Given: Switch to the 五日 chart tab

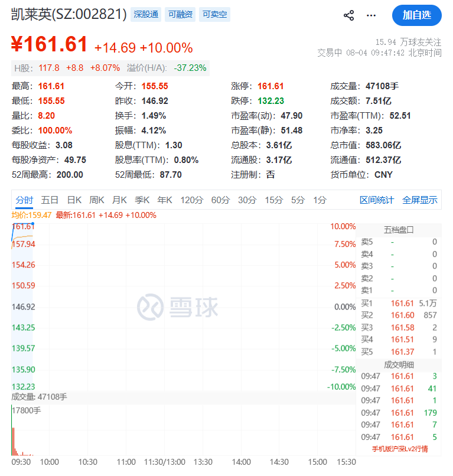Looking at the screenshot, I should [x=50, y=200].
